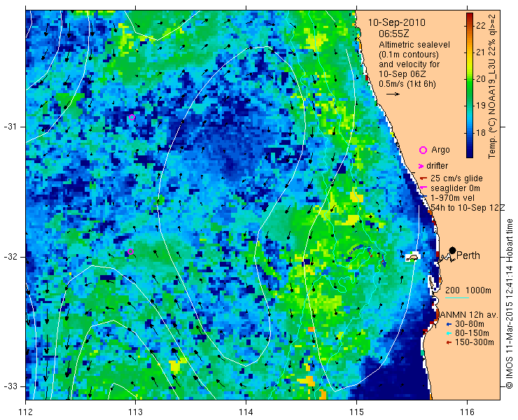Click the dark red top of color bar
The width and height of the screenshot is (518, 420).
[470, 16]
